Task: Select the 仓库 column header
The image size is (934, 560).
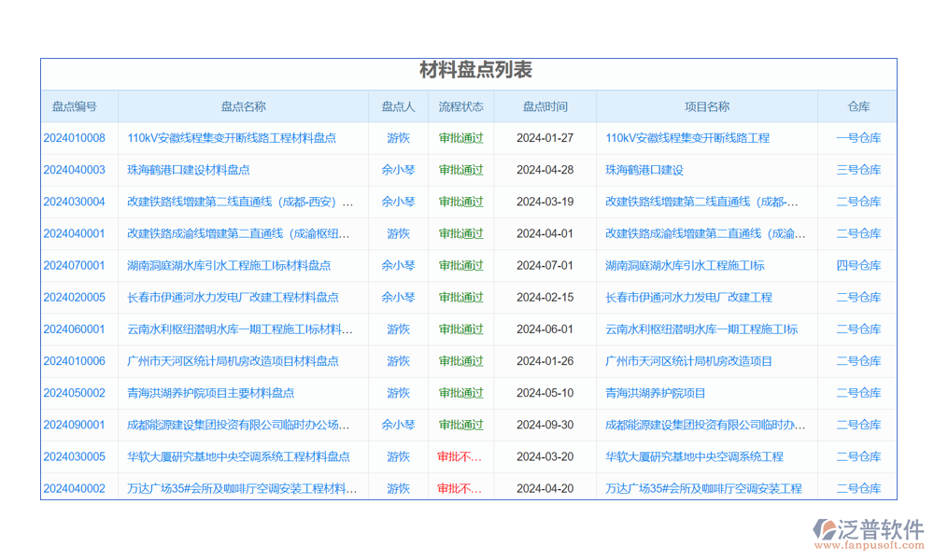Action: (x=857, y=106)
